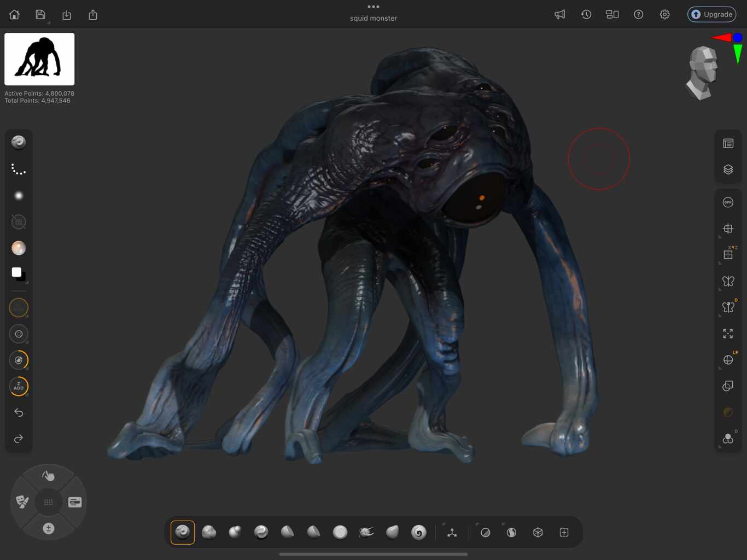Click the Upgrade button

tap(711, 15)
